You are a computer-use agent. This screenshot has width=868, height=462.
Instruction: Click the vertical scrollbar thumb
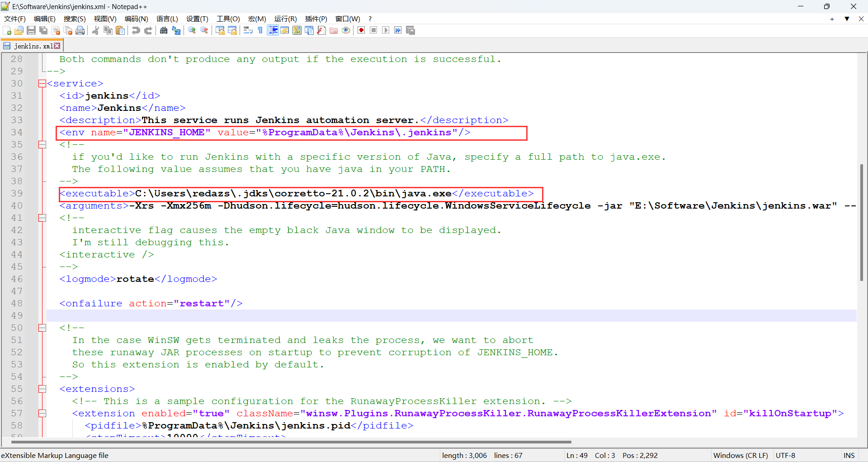[x=862, y=222]
